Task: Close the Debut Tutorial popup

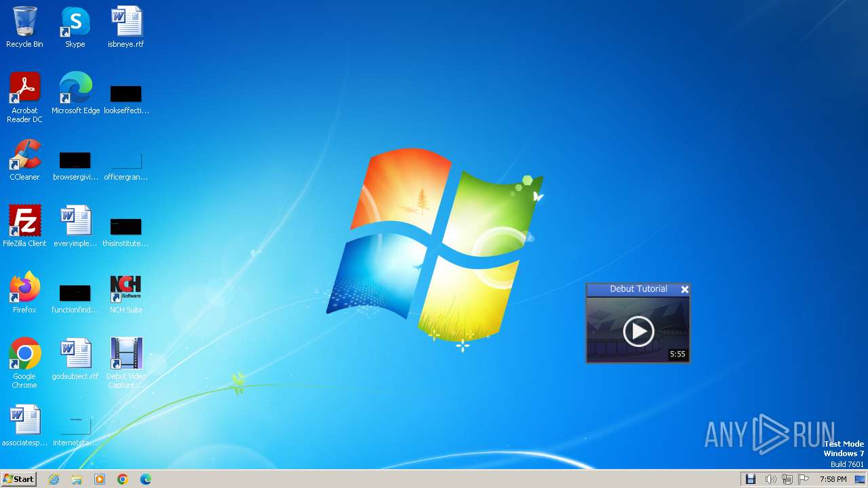Action: [685, 289]
